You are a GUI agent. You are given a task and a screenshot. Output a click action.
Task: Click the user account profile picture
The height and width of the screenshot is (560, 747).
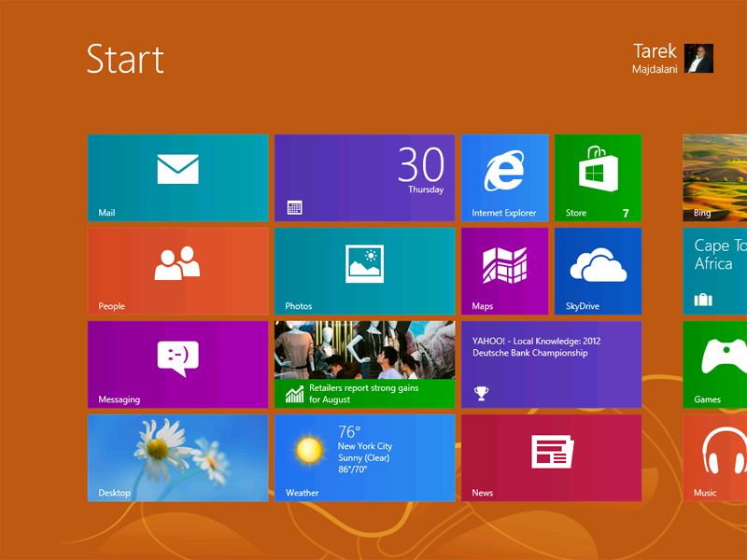click(698, 58)
